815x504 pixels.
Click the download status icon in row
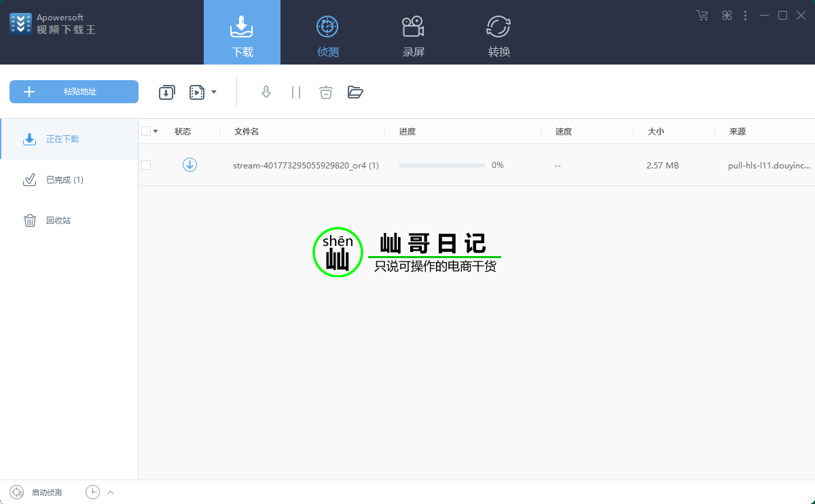[189, 164]
